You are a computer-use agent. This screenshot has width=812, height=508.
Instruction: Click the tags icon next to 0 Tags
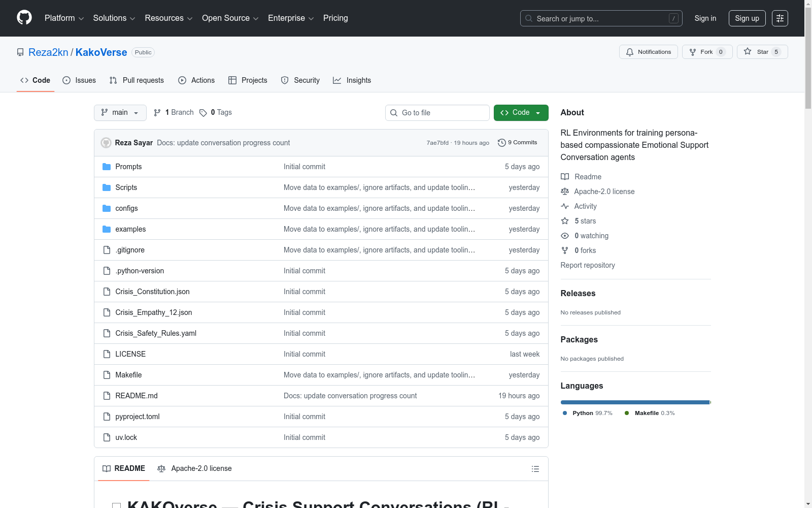[x=203, y=113]
